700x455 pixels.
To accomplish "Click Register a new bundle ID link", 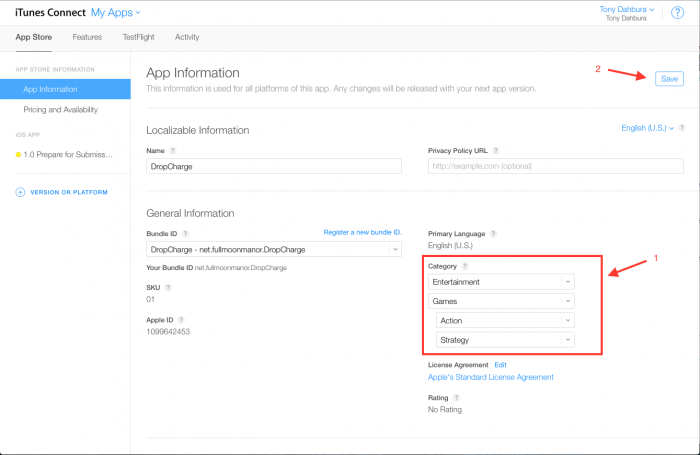I will click(x=362, y=233).
